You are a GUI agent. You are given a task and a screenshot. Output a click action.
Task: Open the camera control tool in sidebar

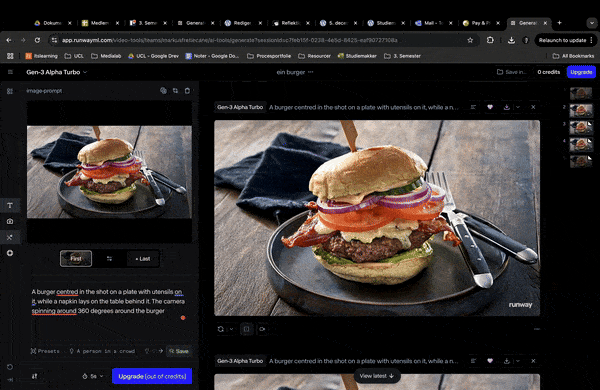coord(10,221)
